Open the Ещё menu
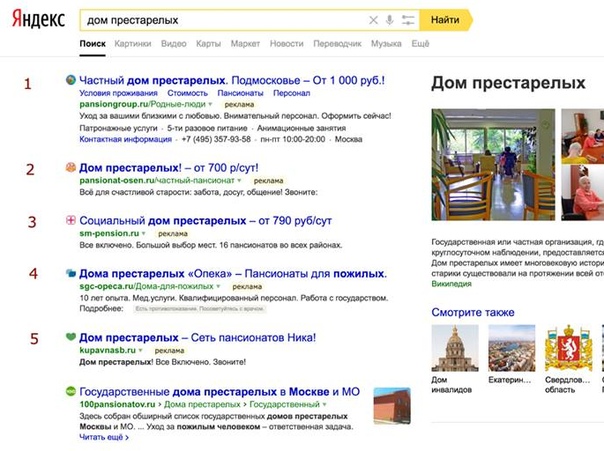Image resolution: width=604 pixels, height=451 pixels. point(420,44)
